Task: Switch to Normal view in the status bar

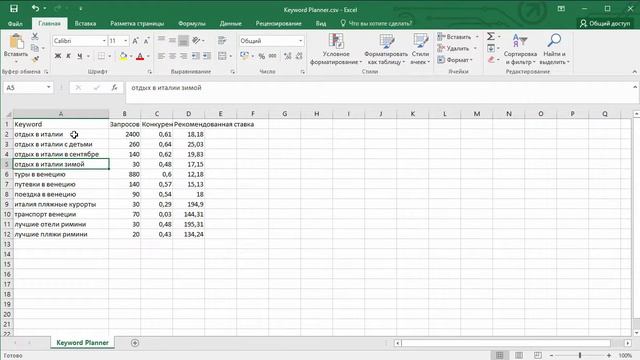Action: tap(500, 356)
